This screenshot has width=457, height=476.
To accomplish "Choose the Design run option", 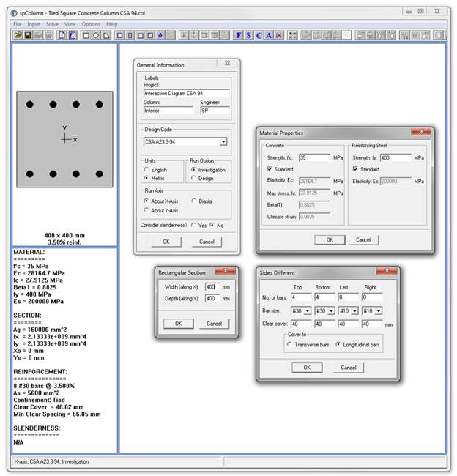I will 193,178.
